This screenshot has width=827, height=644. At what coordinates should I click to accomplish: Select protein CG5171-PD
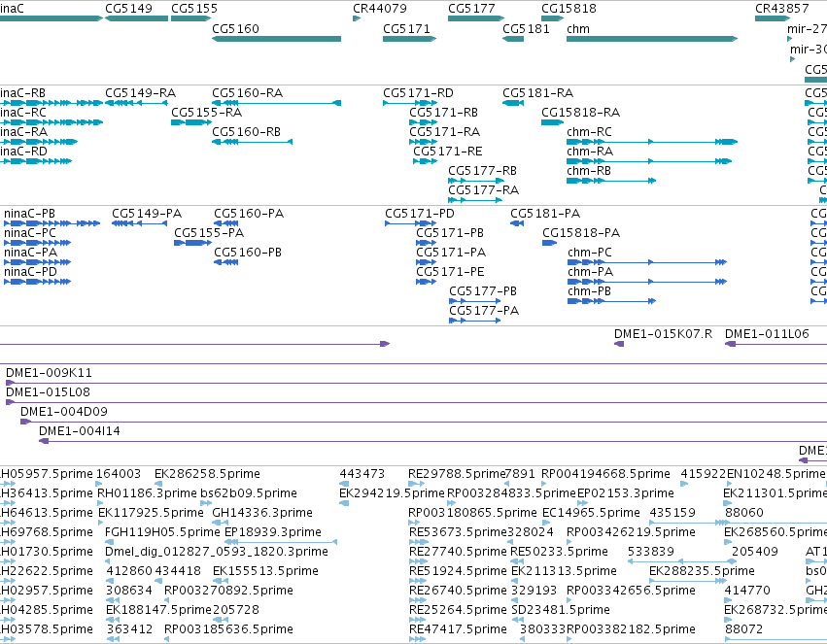coord(411,223)
